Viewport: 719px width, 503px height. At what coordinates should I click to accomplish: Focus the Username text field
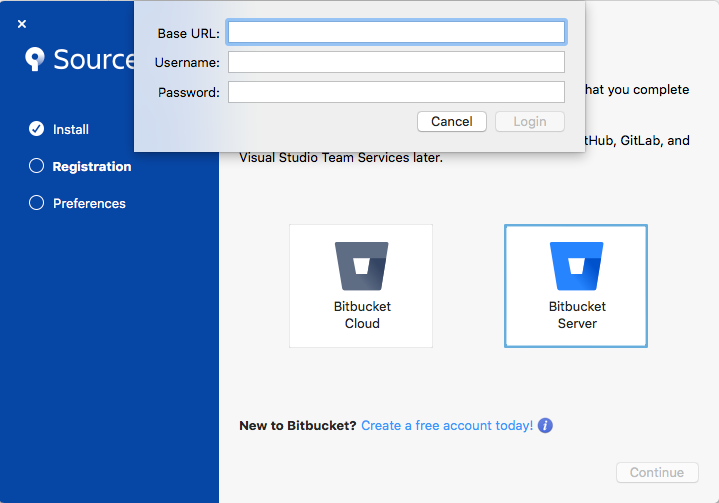point(396,62)
